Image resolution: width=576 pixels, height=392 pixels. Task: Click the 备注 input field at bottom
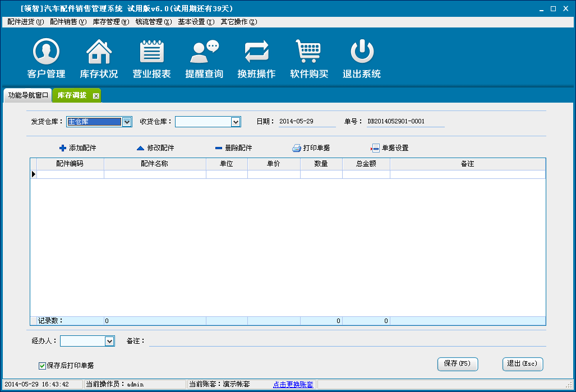[347, 341]
